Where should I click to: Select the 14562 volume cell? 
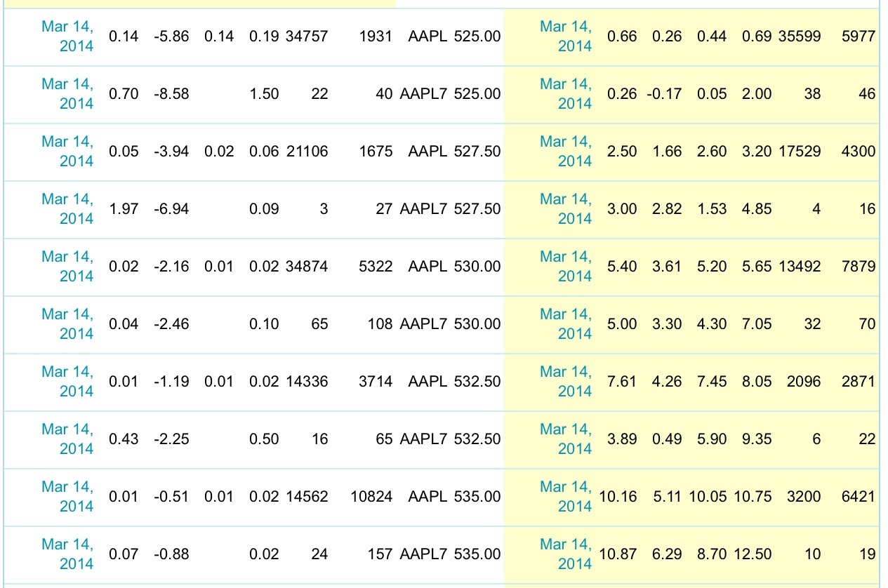tap(307, 497)
